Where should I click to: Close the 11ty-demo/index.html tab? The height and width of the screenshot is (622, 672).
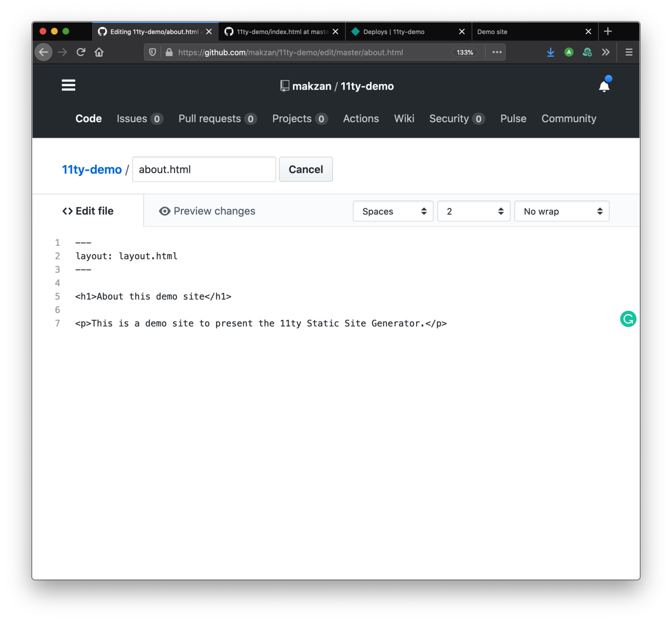336,32
